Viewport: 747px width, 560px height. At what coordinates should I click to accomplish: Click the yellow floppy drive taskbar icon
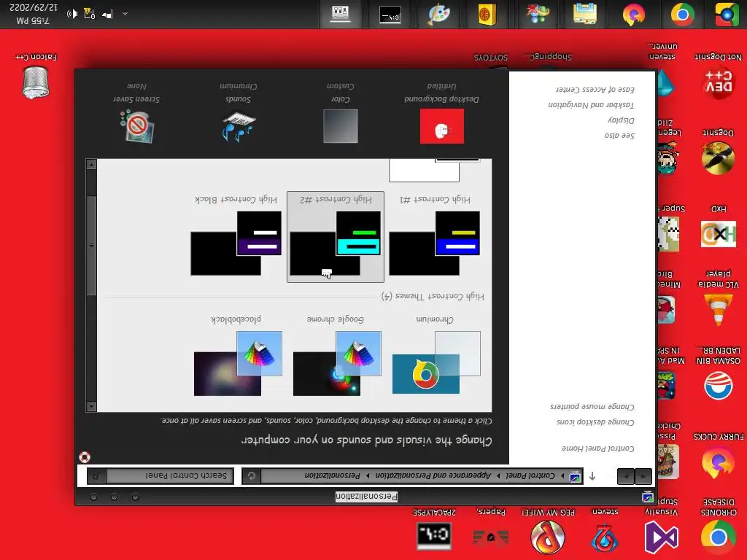[584, 15]
